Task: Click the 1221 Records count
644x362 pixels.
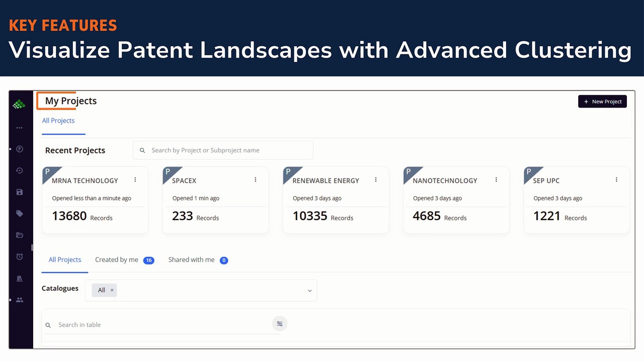Action: click(x=560, y=216)
